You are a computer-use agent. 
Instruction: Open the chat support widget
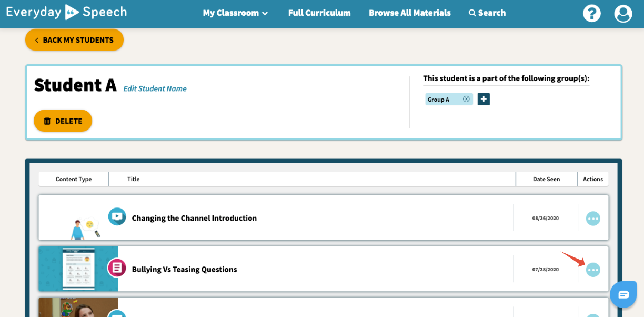click(623, 294)
